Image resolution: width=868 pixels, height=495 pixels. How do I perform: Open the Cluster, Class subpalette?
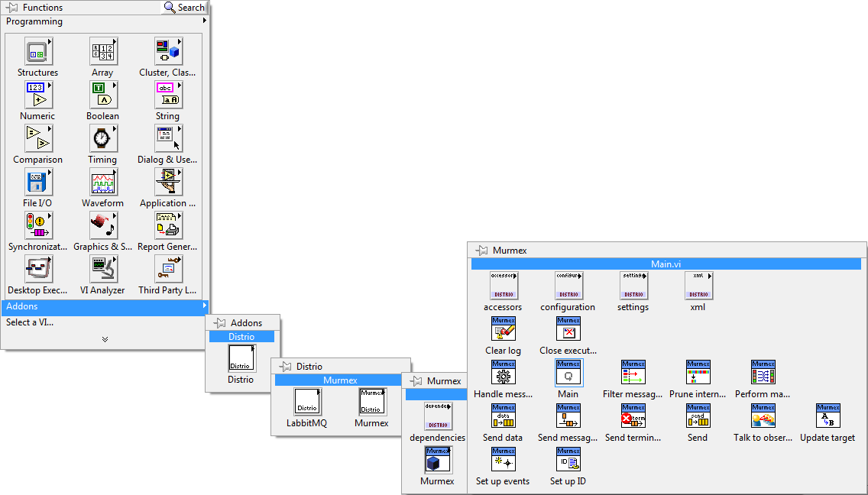click(x=168, y=51)
